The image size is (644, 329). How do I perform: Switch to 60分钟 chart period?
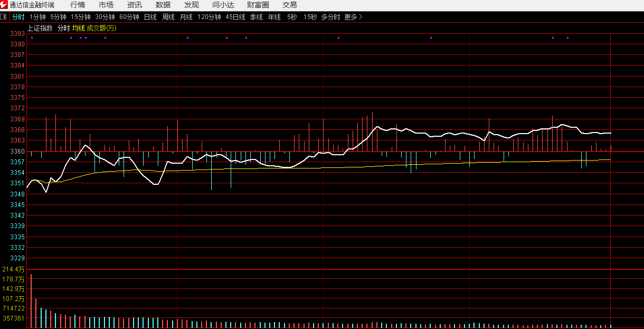[129, 17]
